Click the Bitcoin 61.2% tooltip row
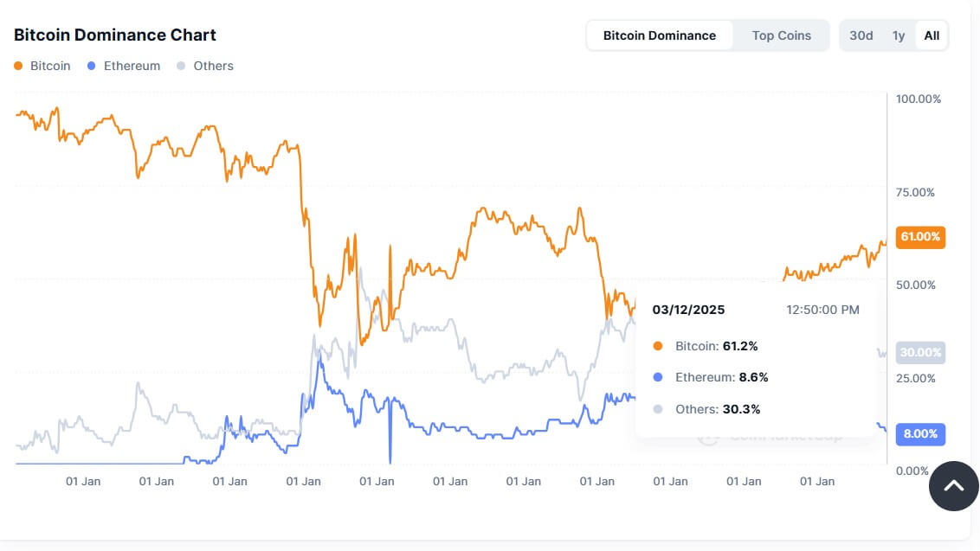Screen dimensions: 980x551 tap(705, 346)
